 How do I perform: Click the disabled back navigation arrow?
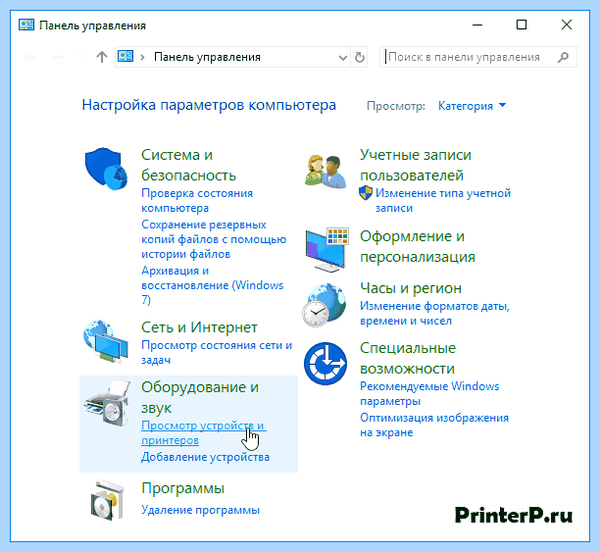tap(30, 57)
